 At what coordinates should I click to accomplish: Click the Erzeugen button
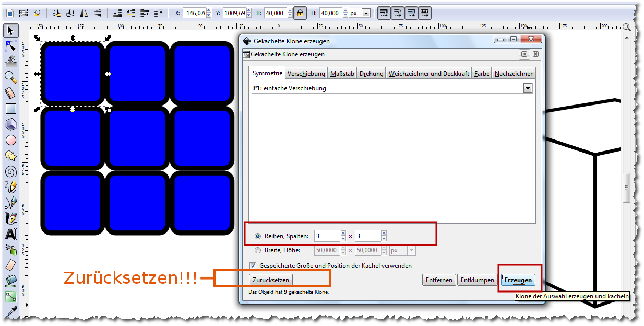518,280
